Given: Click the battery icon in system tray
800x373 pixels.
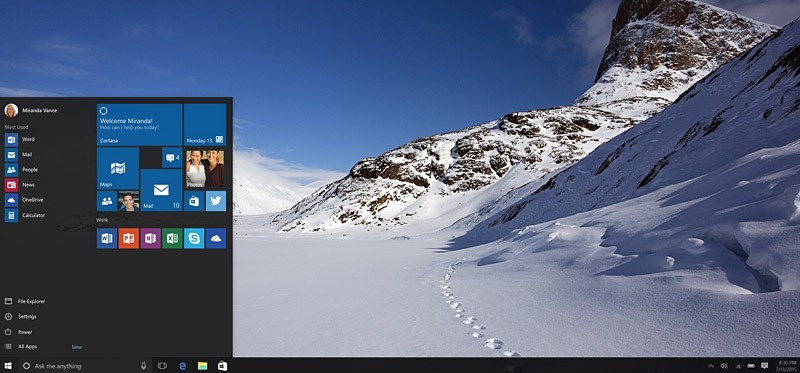Looking at the screenshot, I should (x=751, y=366).
